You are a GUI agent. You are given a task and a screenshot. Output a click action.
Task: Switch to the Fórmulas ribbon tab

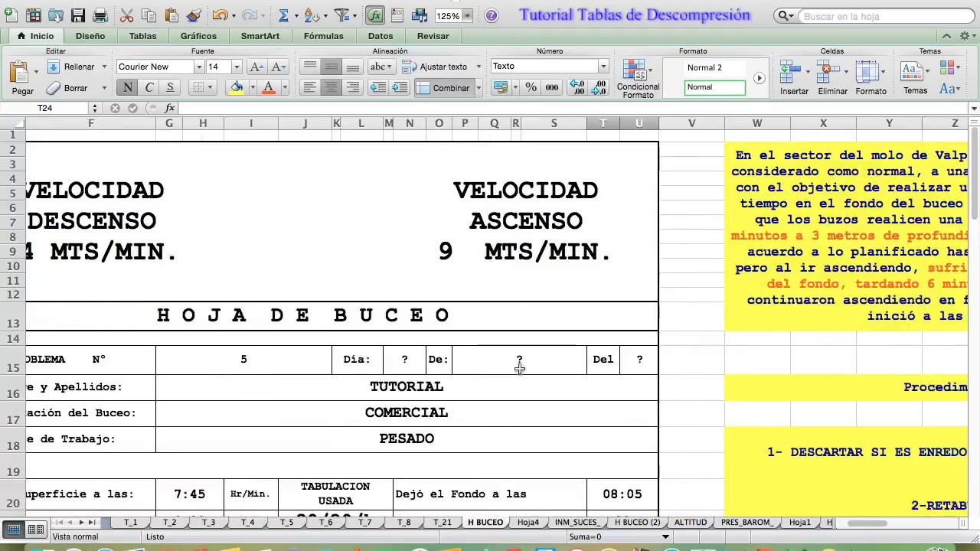point(323,36)
